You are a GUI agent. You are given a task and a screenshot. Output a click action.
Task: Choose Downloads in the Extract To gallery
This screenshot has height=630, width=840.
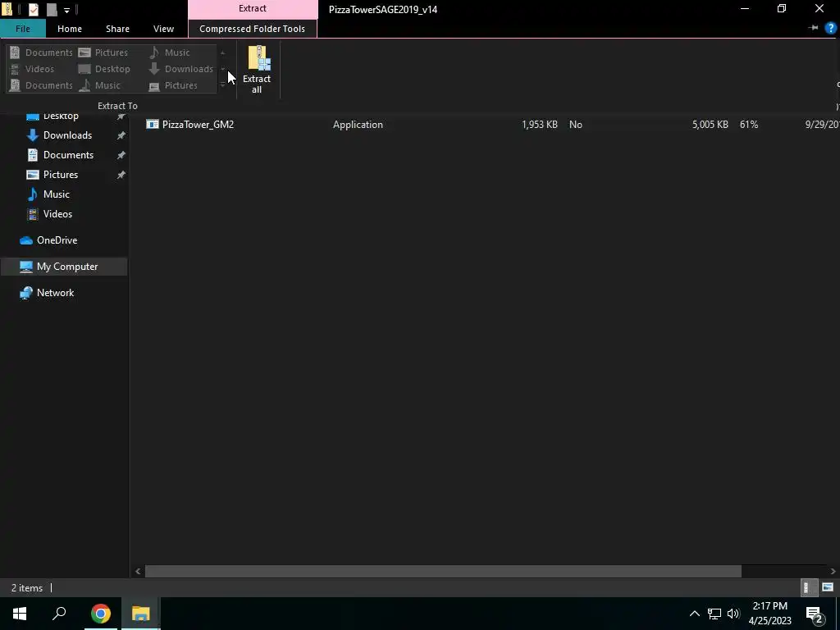point(181,69)
